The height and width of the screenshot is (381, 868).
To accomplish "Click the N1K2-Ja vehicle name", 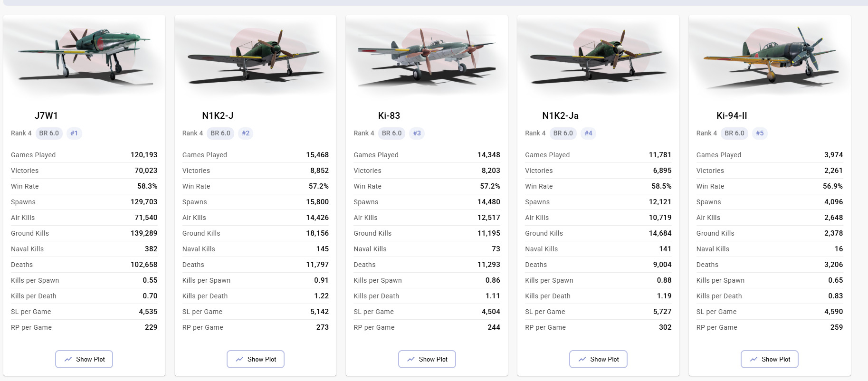I will click(560, 115).
